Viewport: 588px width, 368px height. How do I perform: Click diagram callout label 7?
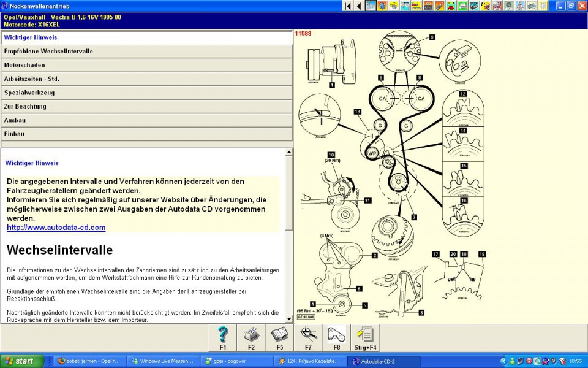414,217
